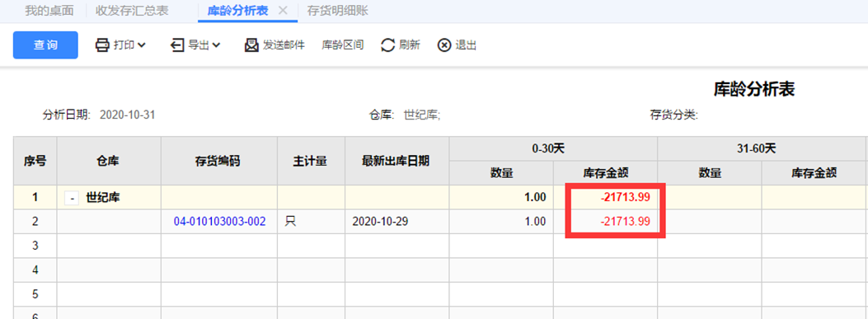Select the 最新出库日期 column header

(x=397, y=162)
